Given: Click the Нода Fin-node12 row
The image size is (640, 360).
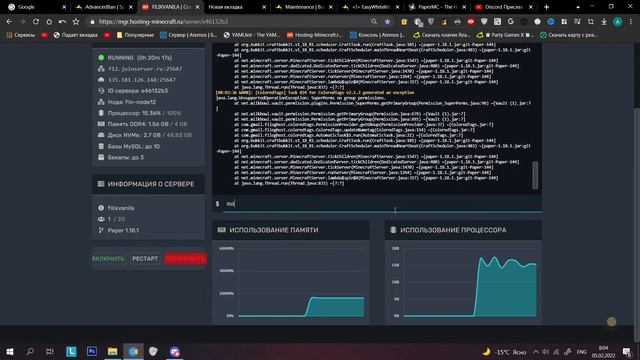Looking at the screenshot, I should pos(127,102).
